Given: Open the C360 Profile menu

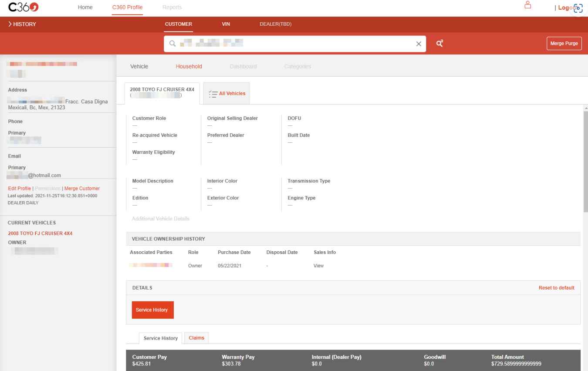Looking at the screenshot, I should (x=127, y=7).
